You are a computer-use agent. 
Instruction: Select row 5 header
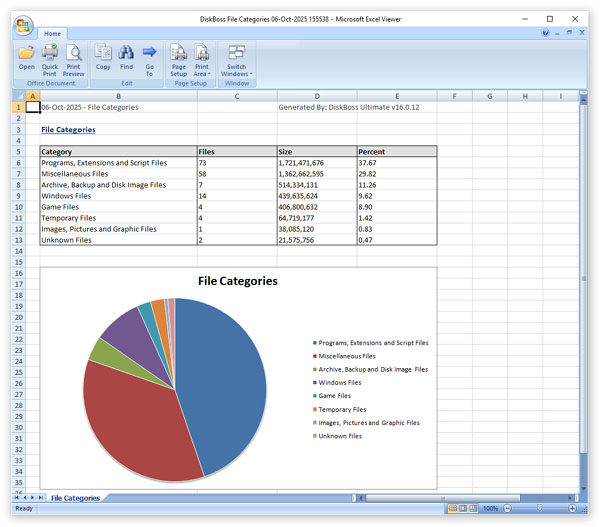pyautogui.click(x=18, y=152)
